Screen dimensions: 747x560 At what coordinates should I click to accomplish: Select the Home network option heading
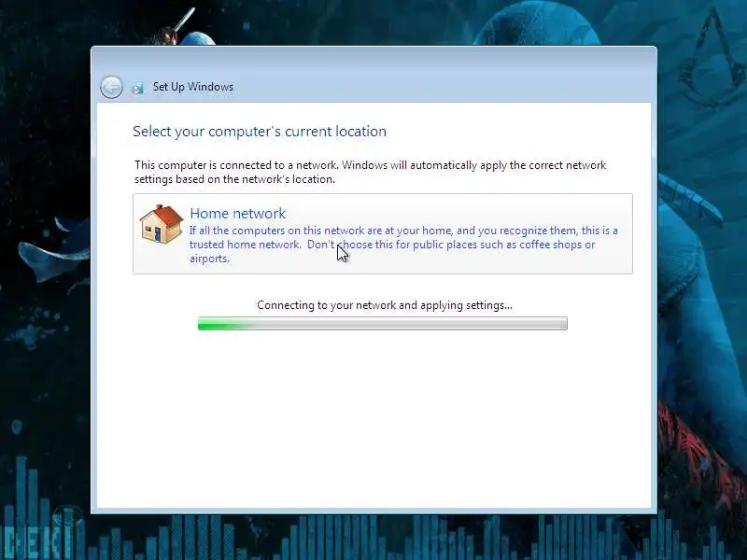click(x=238, y=214)
